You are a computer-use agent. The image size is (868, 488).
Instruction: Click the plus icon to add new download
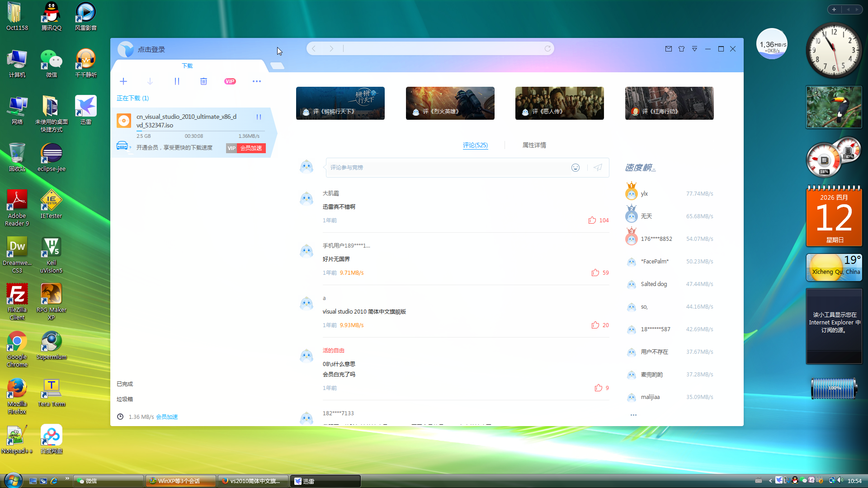click(123, 81)
